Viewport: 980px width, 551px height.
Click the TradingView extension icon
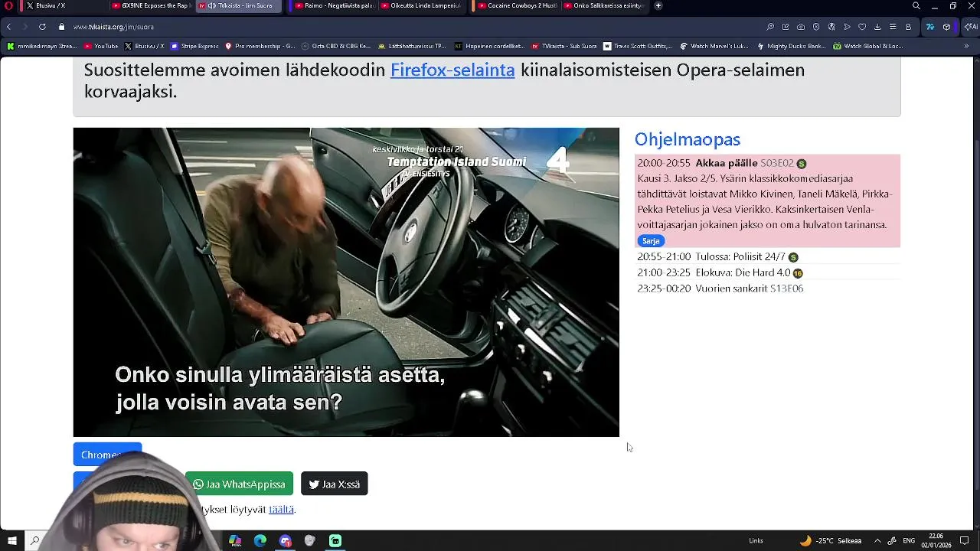click(x=930, y=27)
